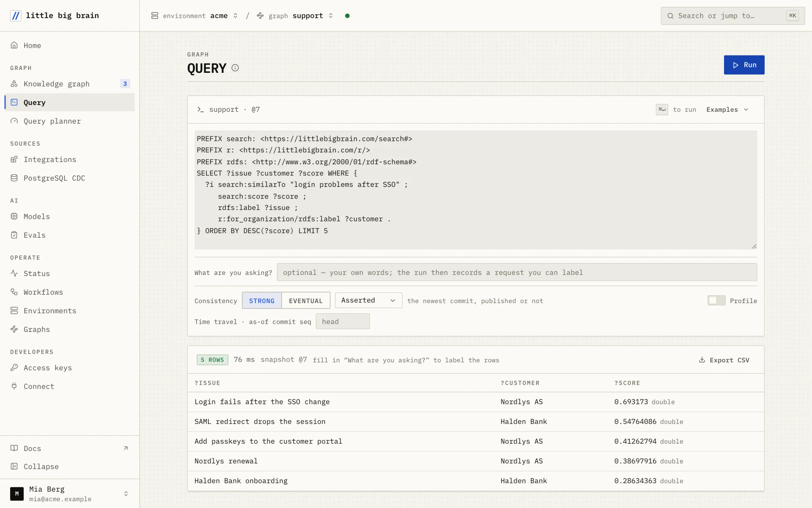
Task: Click the Query planner gauge icon
Action: [x=14, y=121]
